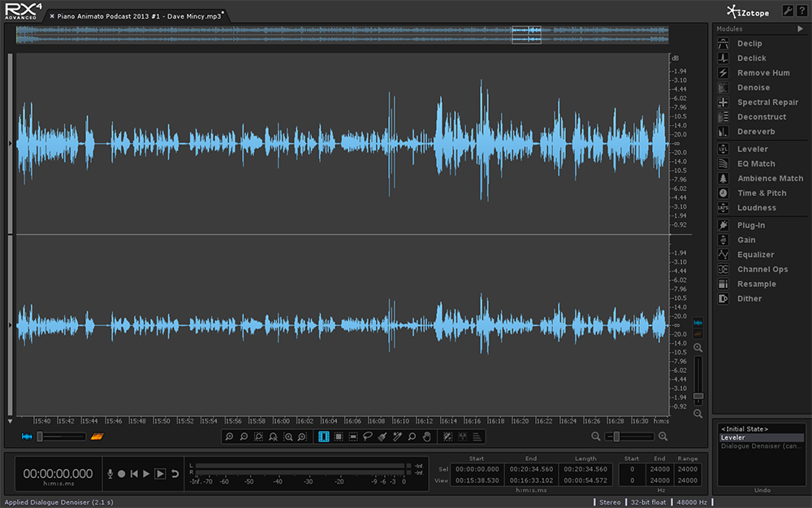Zoom in horizontally with the right magnifier
Image resolution: width=812 pixels, height=508 pixels.
tap(663, 437)
